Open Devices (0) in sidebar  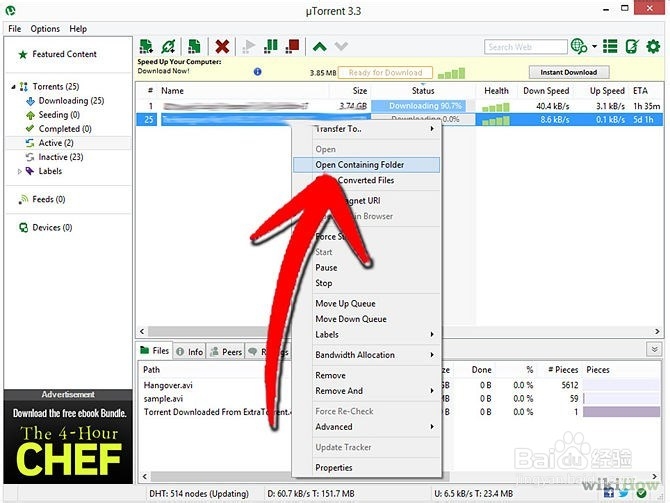pyautogui.click(x=45, y=228)
